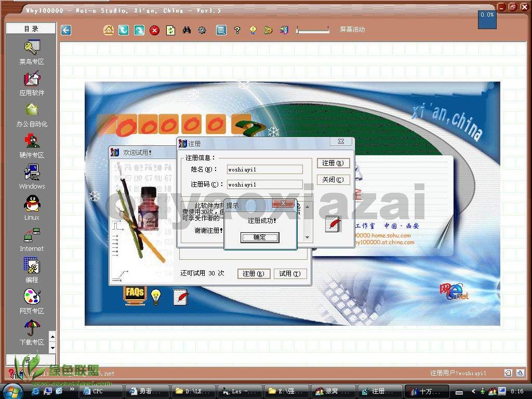The height and width of the screenshot is (399, 532).
Task: Click 注册(R) in the 欢迎试用 window
Action: click(x=254, y=274)
